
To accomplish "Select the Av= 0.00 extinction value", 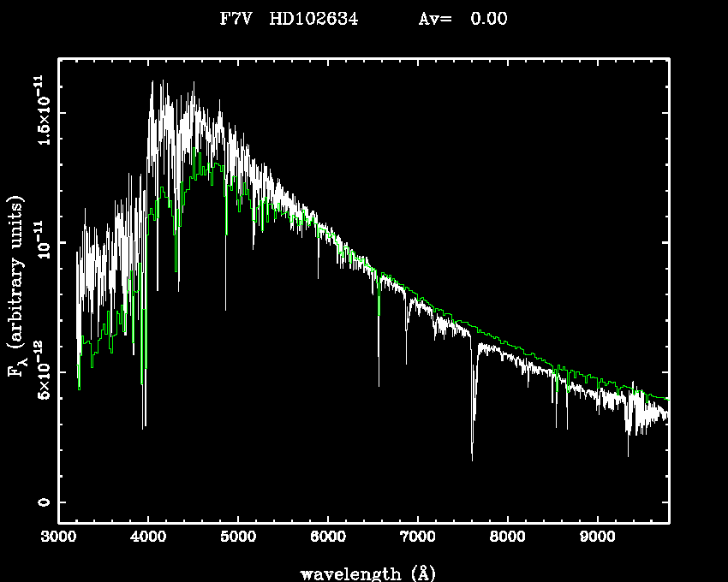I will (463, 19).
